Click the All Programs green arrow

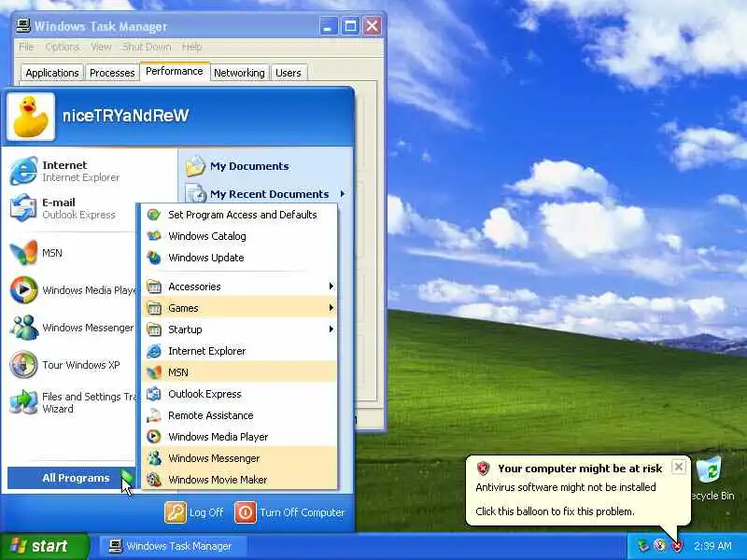(127, 477)
